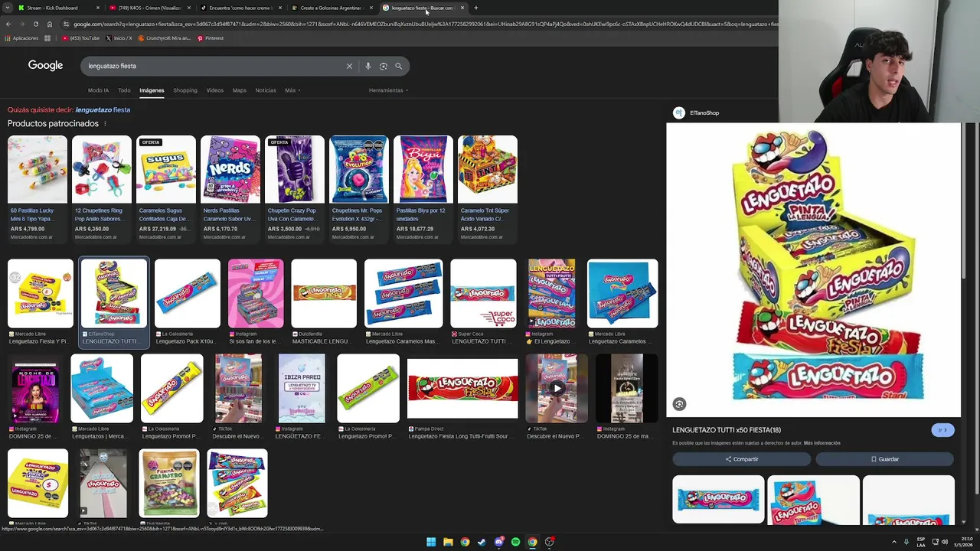Select the Todo search tab
This screenshot has height=551, width=980.
pyautogui.click(x=124, y=90)
